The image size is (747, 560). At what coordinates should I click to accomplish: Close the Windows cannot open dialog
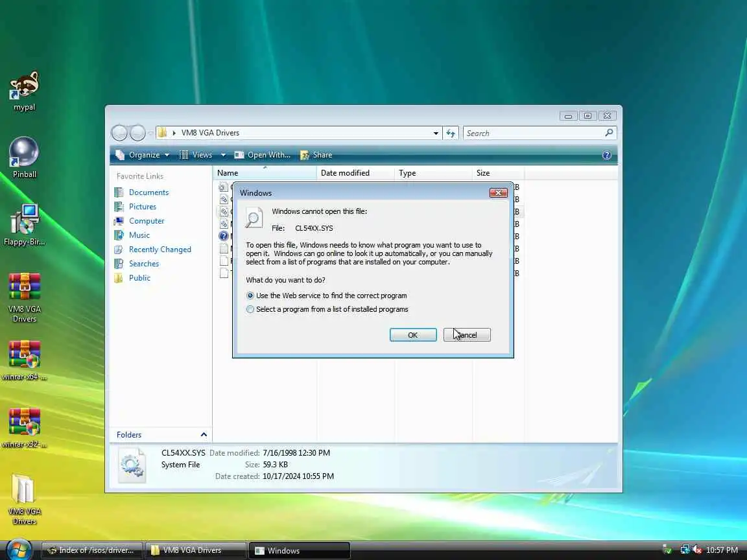[498, 192]
